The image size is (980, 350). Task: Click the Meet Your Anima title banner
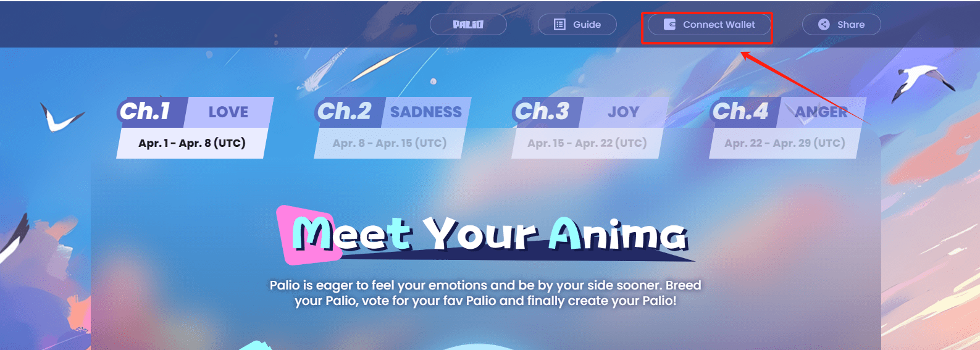coord(486,235)
